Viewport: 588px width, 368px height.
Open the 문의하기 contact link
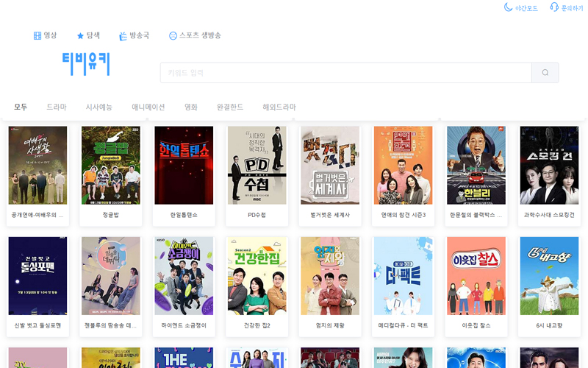[573, 8]
